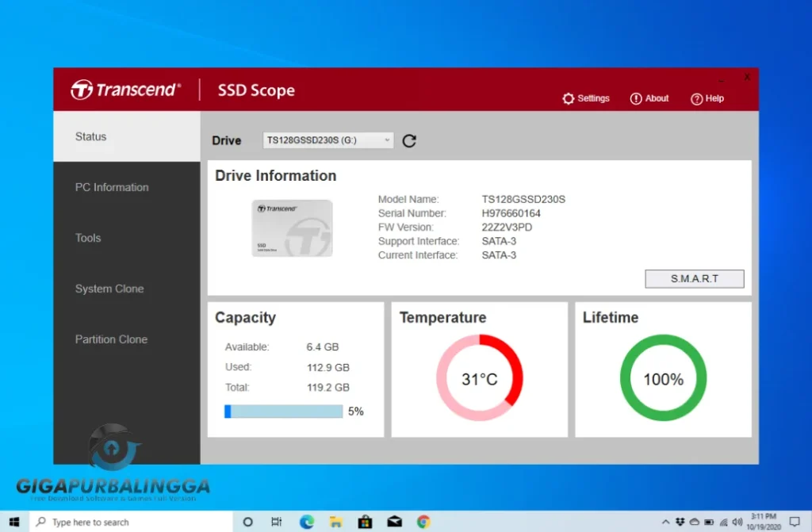Click the S.M.A.R.T button

[x=693, y=278]
